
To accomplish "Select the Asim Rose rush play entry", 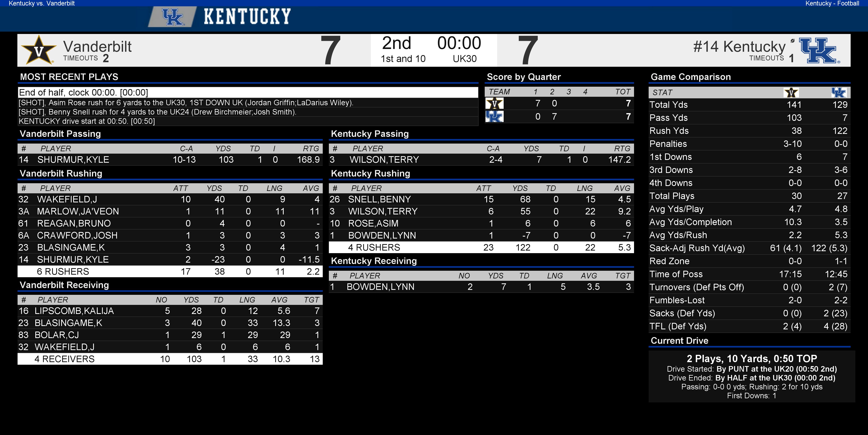I will coord(248,102).
